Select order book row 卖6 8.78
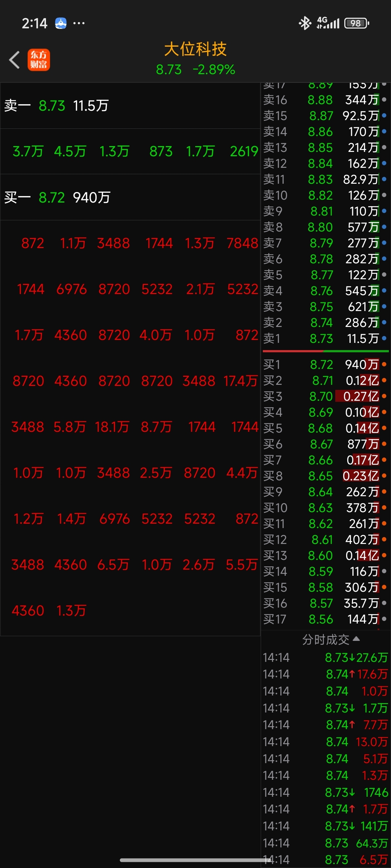 [325, 259]
